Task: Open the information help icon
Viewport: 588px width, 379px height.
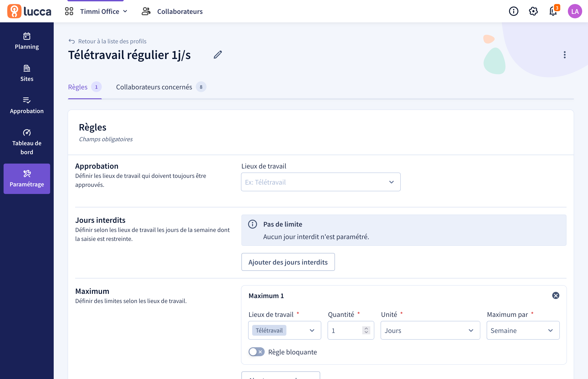Action: 514,11
